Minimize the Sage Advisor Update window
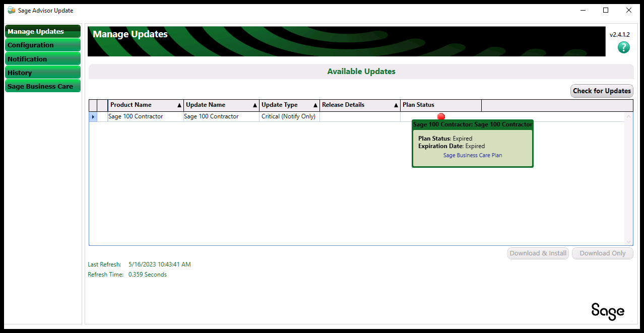This screenshot has height=333, width=644. pyautogui.click(x=583, y=10)
